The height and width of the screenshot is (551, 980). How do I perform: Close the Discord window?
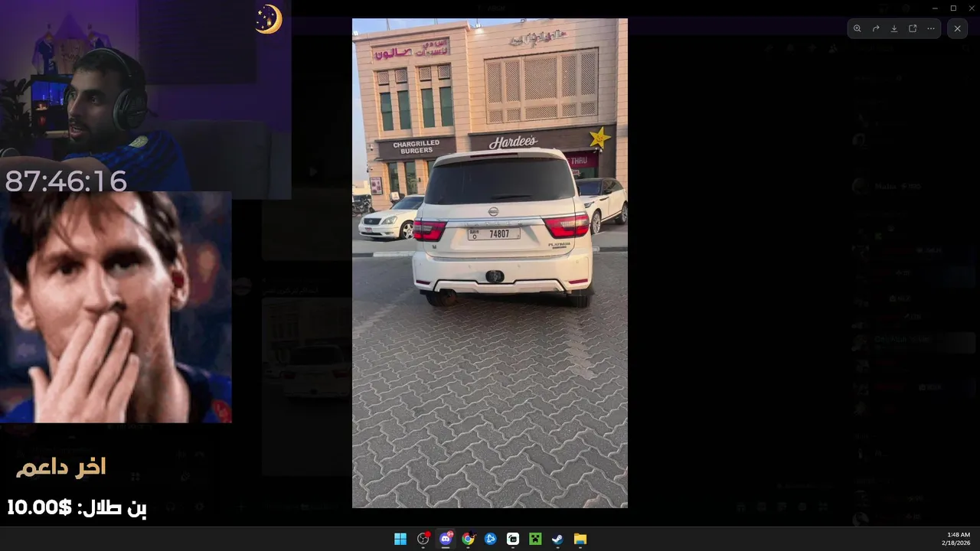(x=971, y=8)
